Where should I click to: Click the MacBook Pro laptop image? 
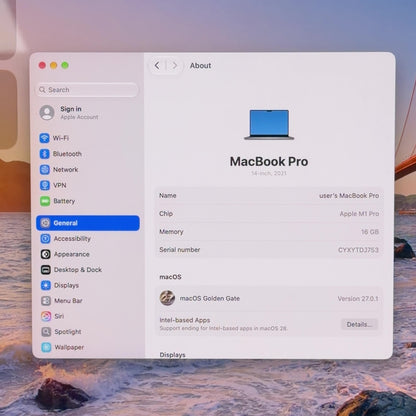269,124
